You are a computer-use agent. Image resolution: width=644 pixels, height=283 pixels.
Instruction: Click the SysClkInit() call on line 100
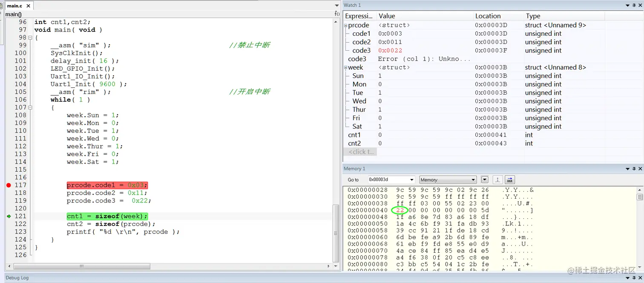[77, 53]
